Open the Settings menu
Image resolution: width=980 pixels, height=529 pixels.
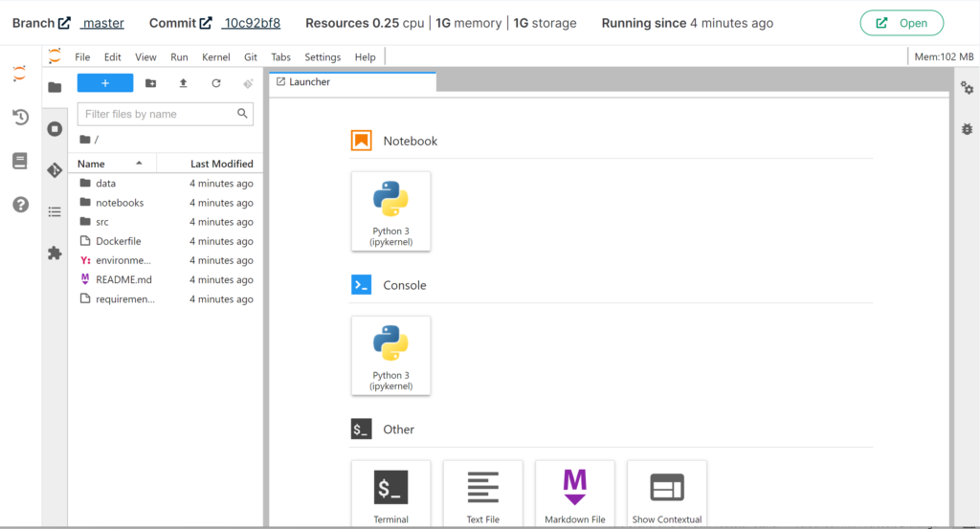coord(323,57)
